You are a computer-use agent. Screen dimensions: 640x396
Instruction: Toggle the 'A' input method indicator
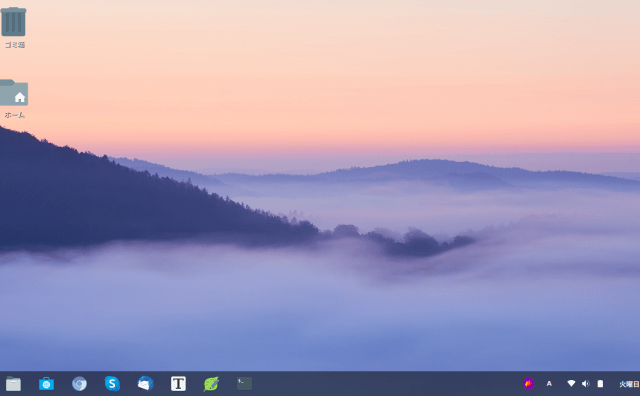pos(549,384)
